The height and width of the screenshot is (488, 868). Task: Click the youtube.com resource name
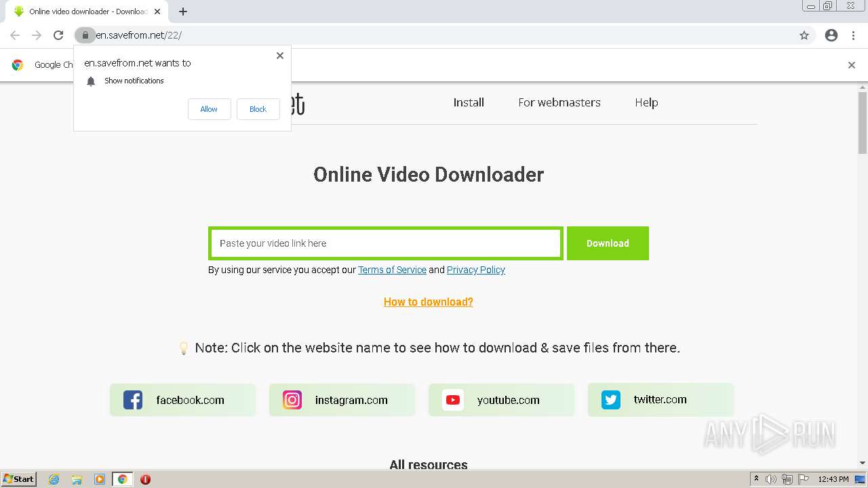509,400
